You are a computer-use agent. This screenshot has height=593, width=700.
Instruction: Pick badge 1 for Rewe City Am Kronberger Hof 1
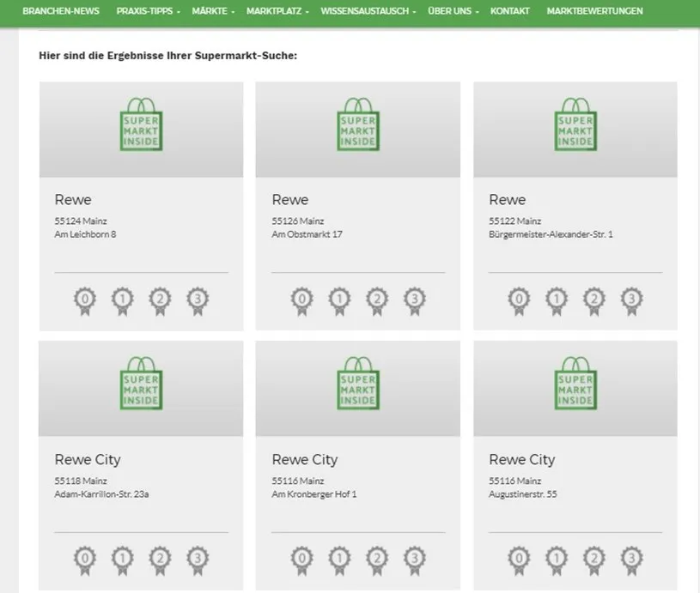tap(339, 561)
